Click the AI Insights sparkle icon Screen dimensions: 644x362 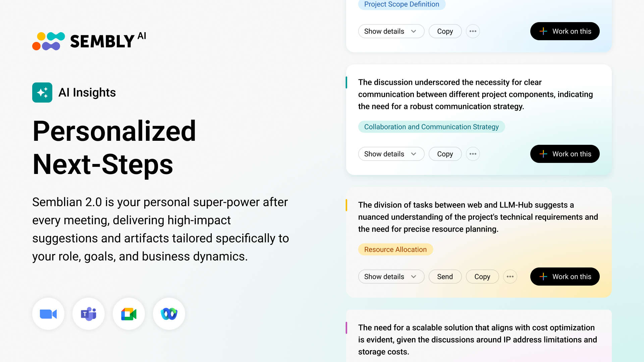click(x=42, y=93)
